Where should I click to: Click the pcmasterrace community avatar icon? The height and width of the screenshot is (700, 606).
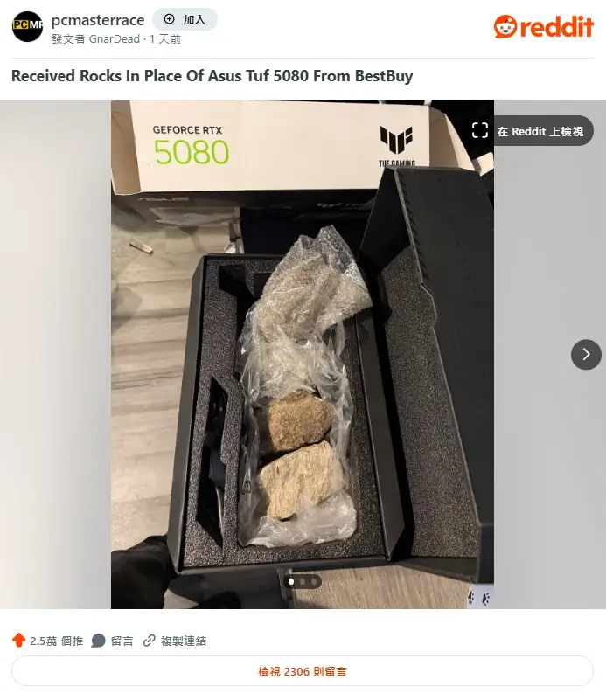click(x=27, y=27)
